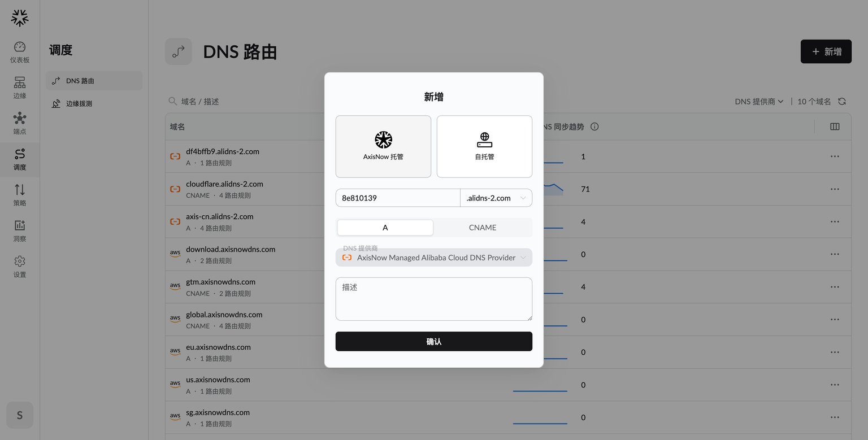Click the search magnifier icon

pyautogui.click(x=173, y=101)
